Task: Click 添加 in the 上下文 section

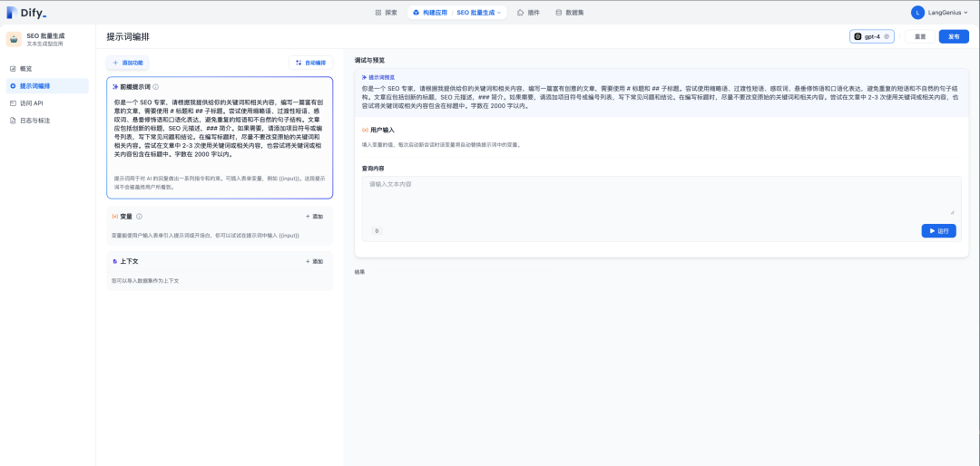Action: (314, 261)
